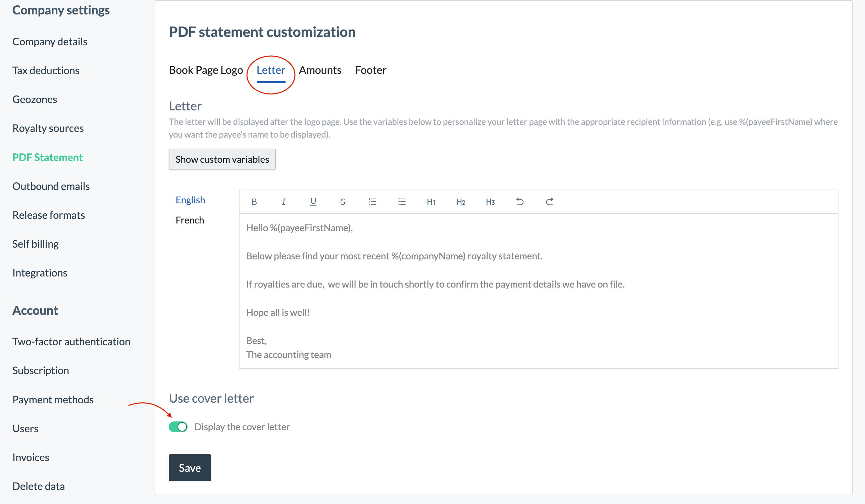Open the Integrations page
The height and width of the screenshot is (504, 865).
tap(40, 272)
